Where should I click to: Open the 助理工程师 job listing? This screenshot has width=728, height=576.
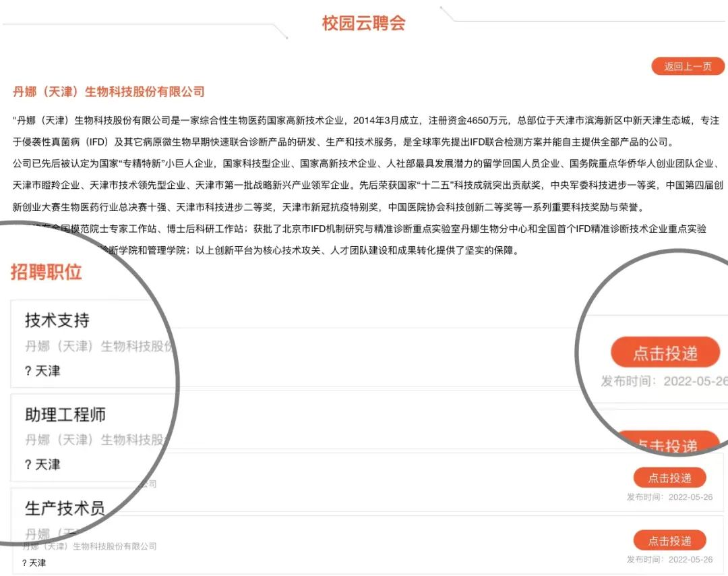point(65,414)
